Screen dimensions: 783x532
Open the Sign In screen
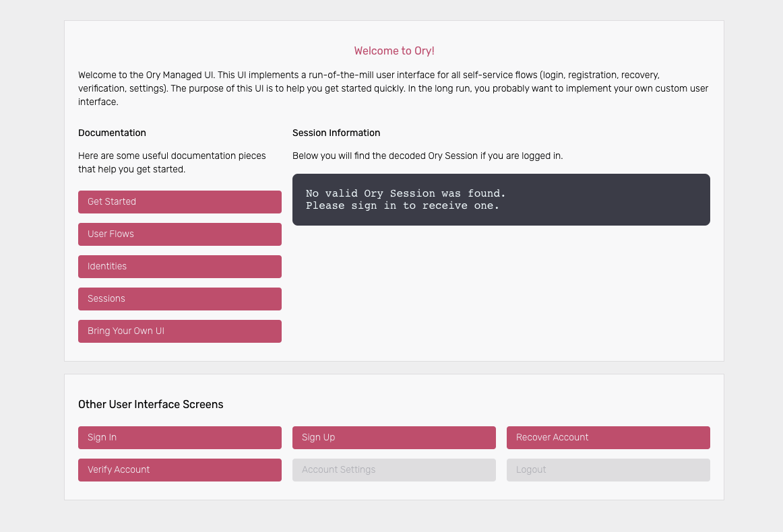pos(180,438)
